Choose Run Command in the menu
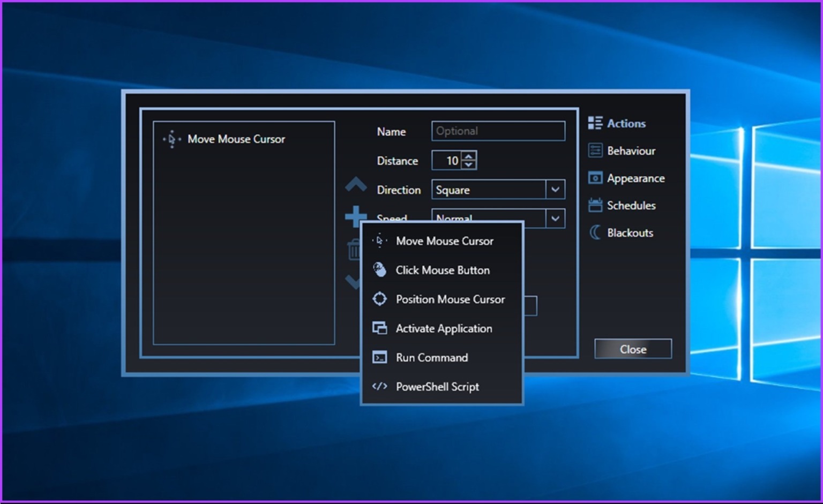823x504 pixels. pyautogui.click(x=431, y=357)
